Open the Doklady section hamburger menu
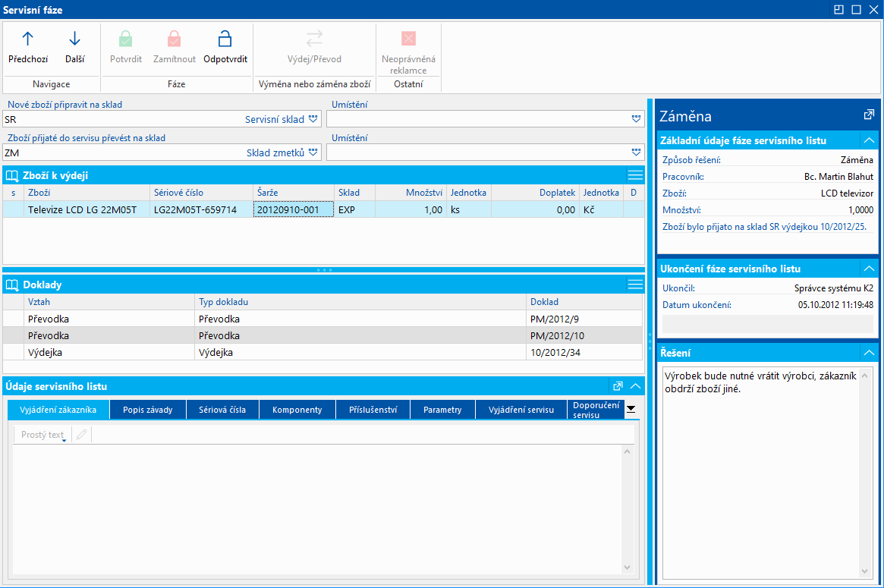This screenshot has height=588, width=884. tap(635, 285)
